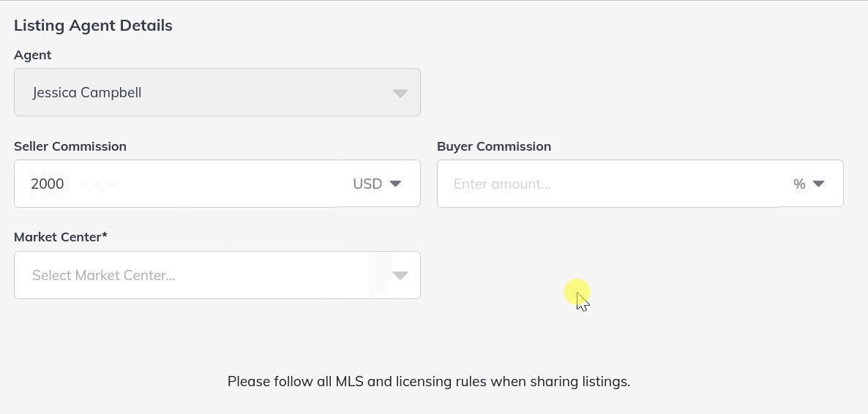Viewport: 868px width, 414px height.
Task: Focus the Seller Commission amount field
Action: click(x=183, y=184)
